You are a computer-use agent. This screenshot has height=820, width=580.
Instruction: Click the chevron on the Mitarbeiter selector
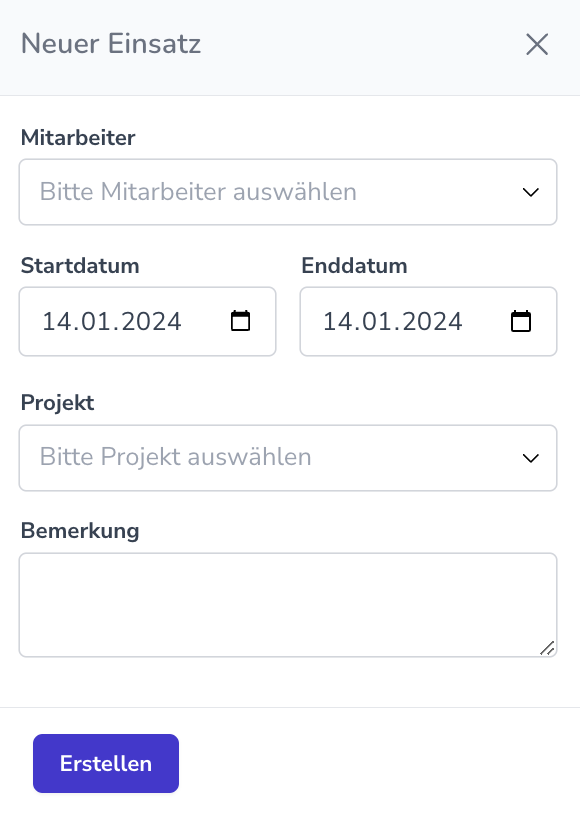[x=531, y=192]
